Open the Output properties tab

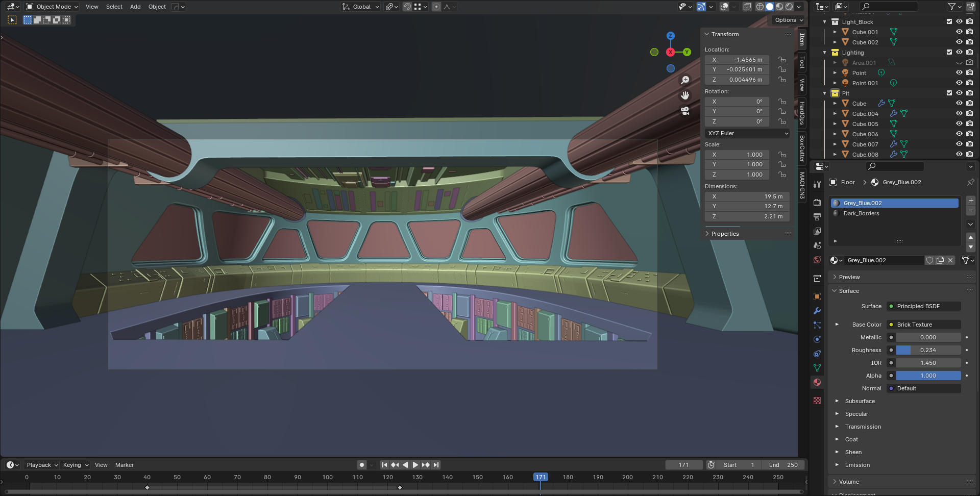(x=817, y=217)
